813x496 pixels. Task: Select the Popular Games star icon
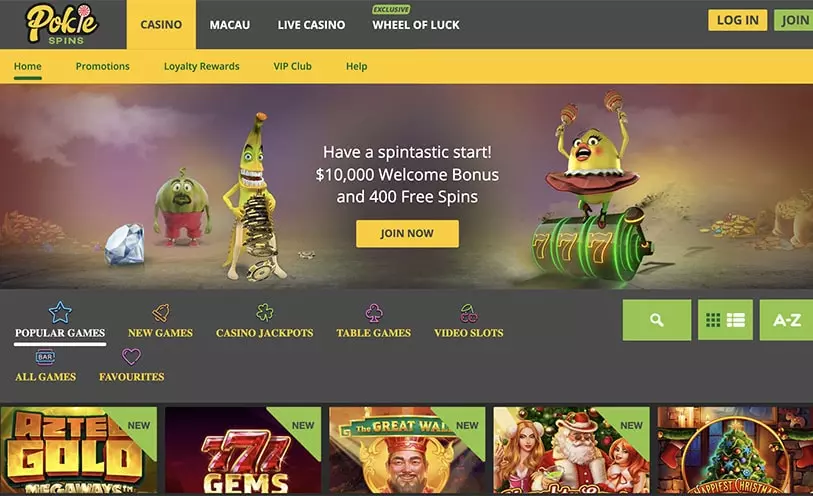(60, 313)
